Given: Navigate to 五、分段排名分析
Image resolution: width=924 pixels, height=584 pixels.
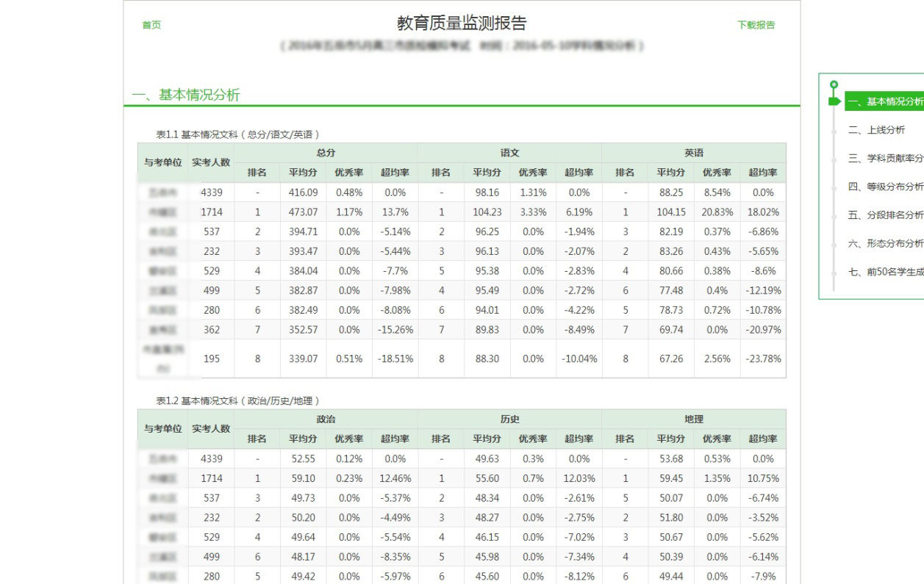Looking at the screenshot, I should pyautogui.click(x=886, y=215).
